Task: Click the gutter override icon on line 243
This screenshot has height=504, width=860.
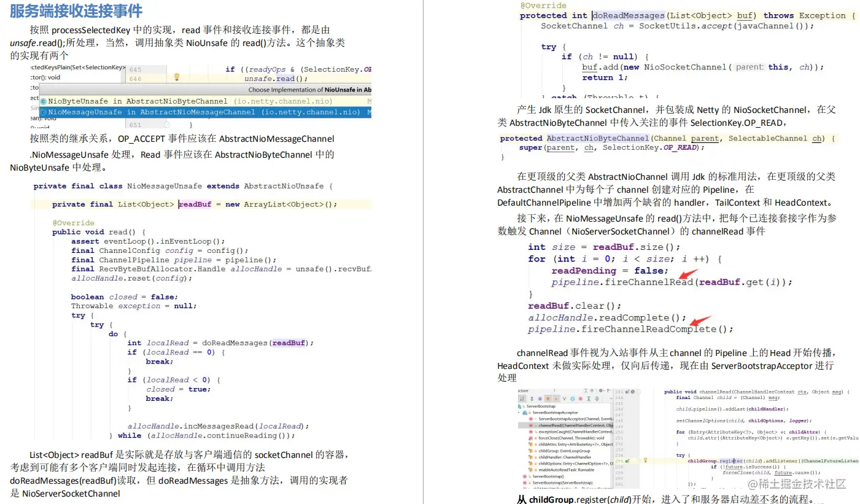Action: [627, 392]
